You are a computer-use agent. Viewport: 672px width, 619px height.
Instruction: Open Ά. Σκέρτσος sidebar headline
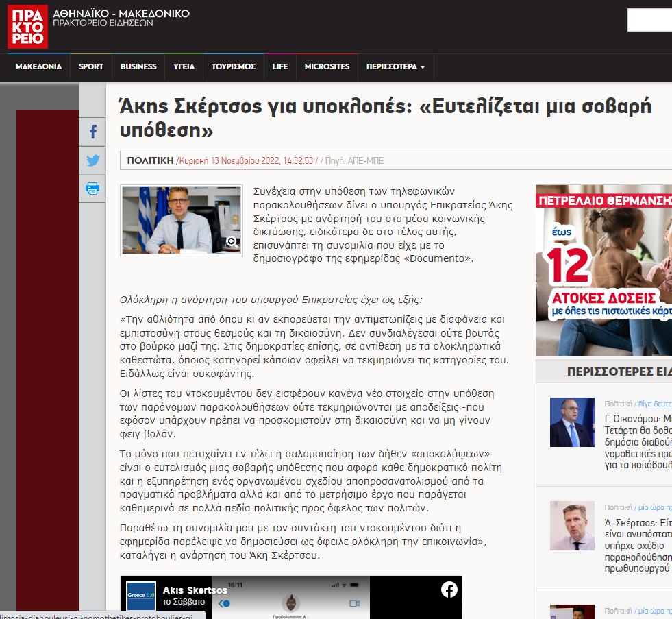[638, 546]
